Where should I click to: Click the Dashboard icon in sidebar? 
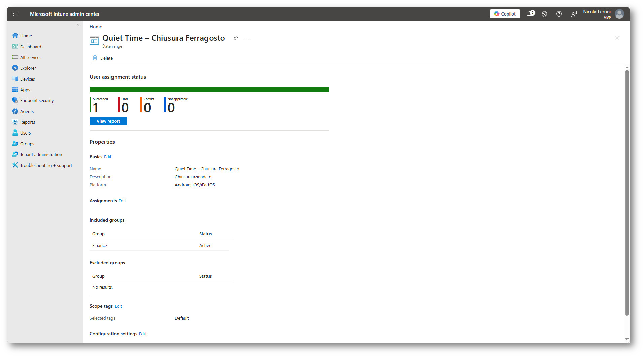tap(15, 47)
